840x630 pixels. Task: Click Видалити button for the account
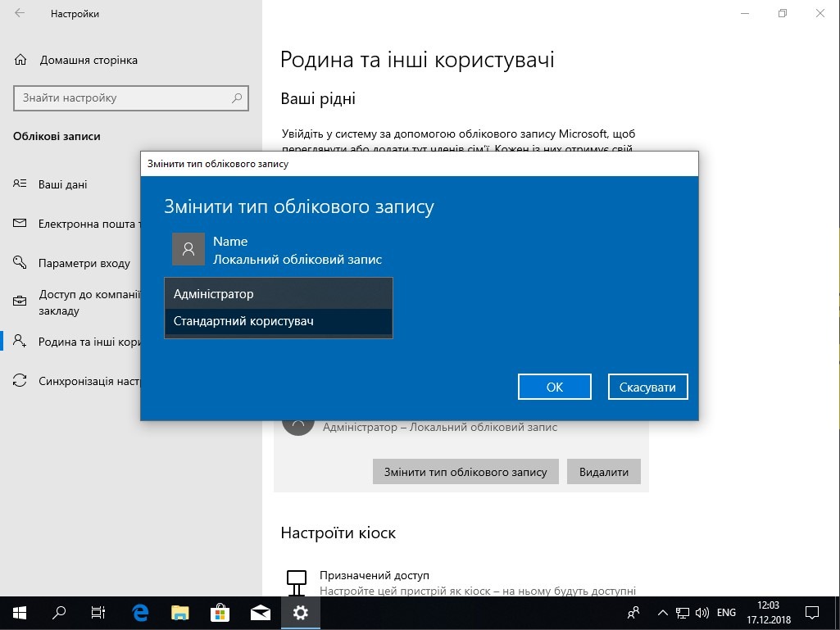pyautogui.click(x=603, y=472)
